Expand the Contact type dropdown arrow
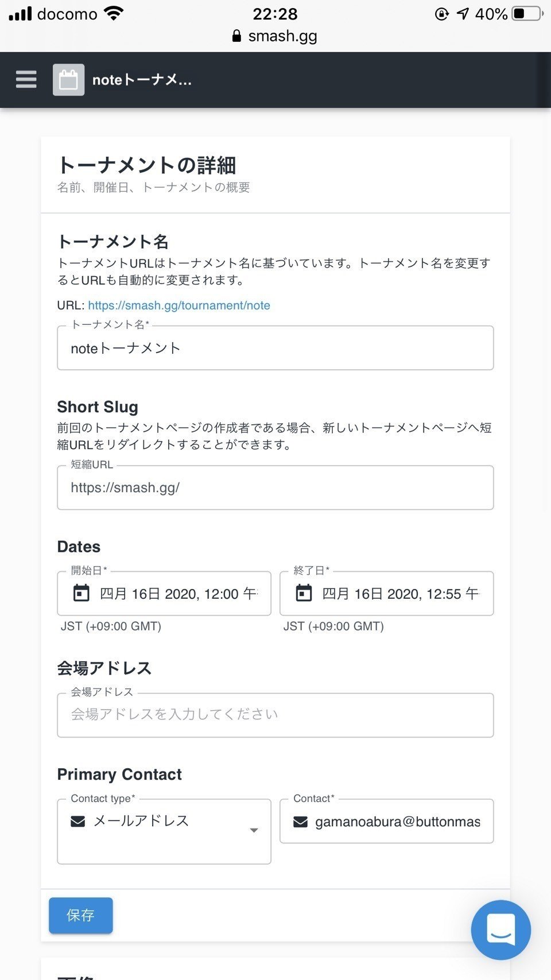This screenshot has height=980, width=551. (x=254, y=830)
